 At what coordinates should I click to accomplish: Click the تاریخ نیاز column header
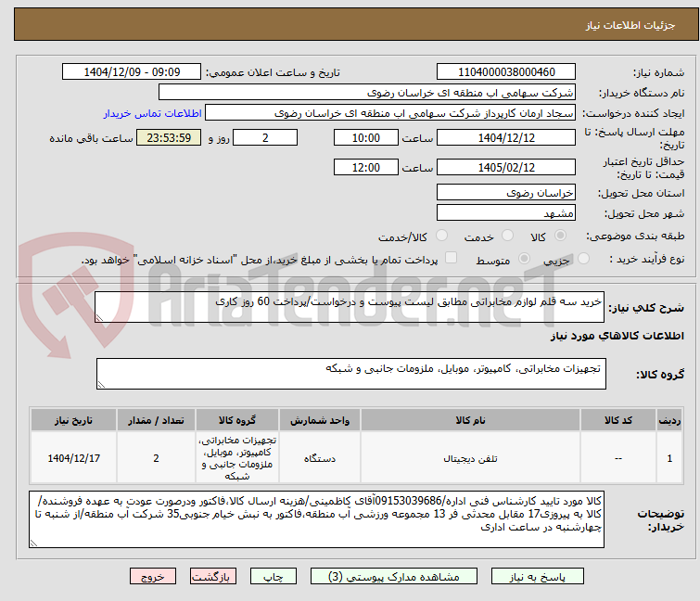(x=73, y=420)
